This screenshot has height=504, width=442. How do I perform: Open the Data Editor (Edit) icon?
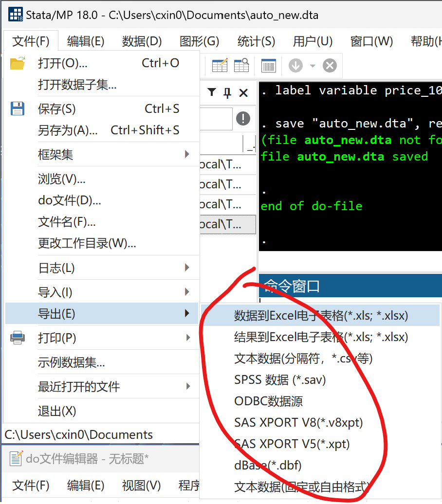(220, 65)
